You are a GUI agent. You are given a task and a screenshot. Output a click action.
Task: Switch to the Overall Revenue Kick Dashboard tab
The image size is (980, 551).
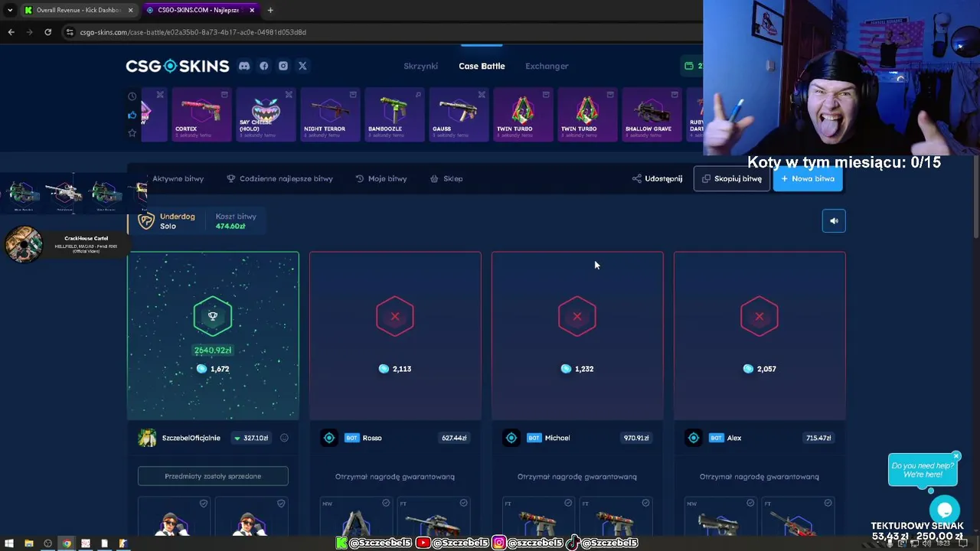coord(78,10)
